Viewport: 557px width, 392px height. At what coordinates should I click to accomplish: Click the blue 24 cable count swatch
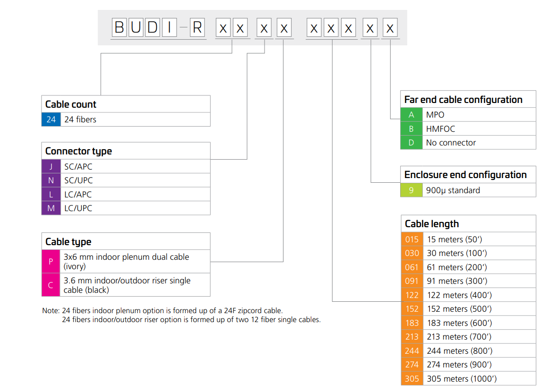(51, 119)
